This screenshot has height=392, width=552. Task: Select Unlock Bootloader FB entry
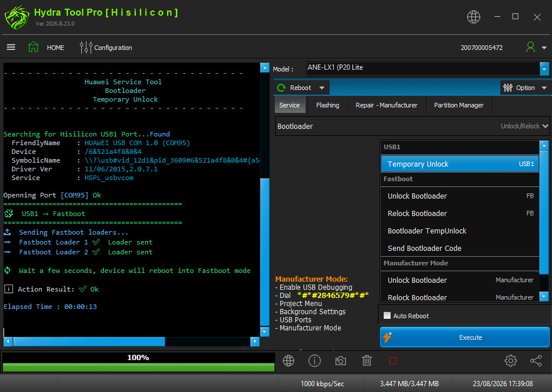tap(460, 196)
